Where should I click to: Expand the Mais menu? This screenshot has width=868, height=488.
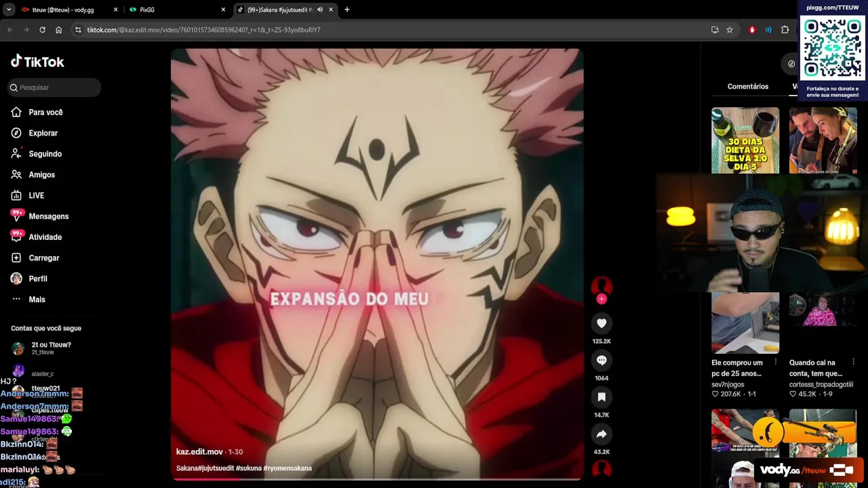pos(37,300)
